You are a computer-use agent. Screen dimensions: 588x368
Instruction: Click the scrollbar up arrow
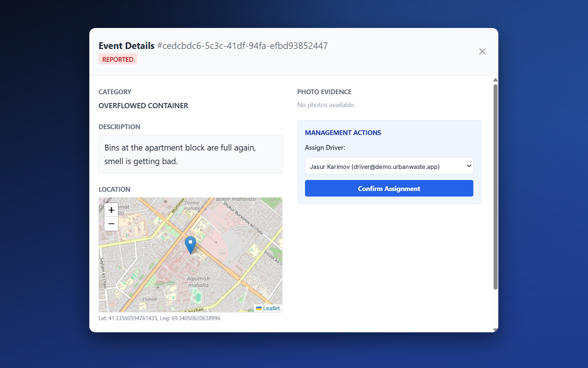coord(495,80)
